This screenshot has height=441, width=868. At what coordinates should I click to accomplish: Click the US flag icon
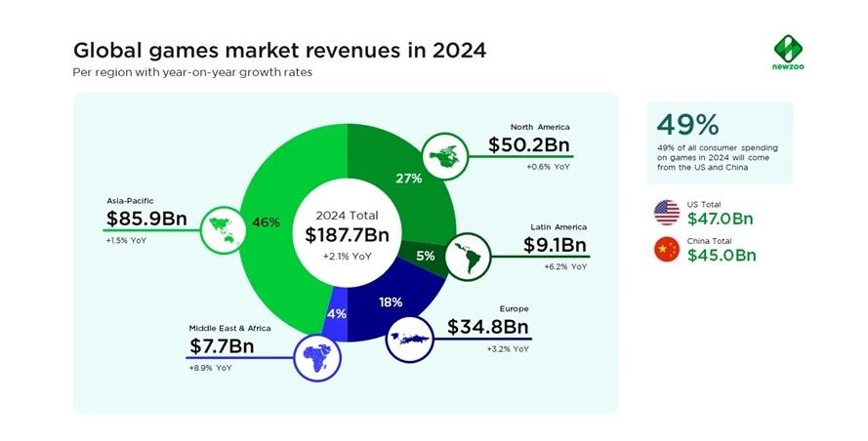pos(667,213)
